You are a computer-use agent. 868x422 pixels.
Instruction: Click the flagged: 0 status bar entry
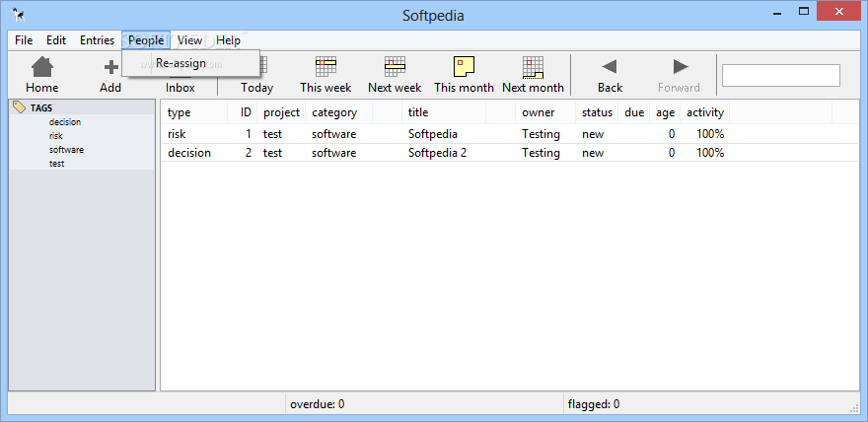click(594, 404)
